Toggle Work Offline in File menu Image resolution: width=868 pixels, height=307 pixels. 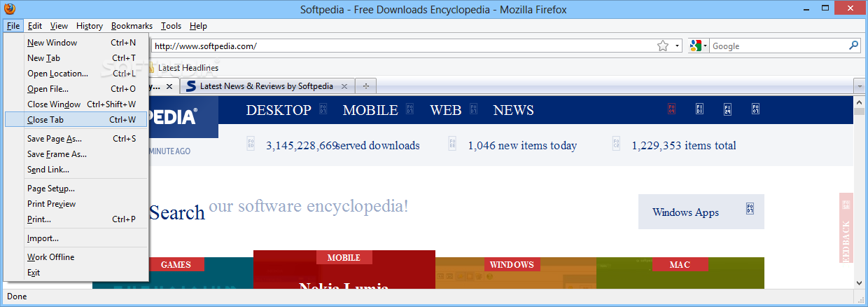(x=76, y=257)
